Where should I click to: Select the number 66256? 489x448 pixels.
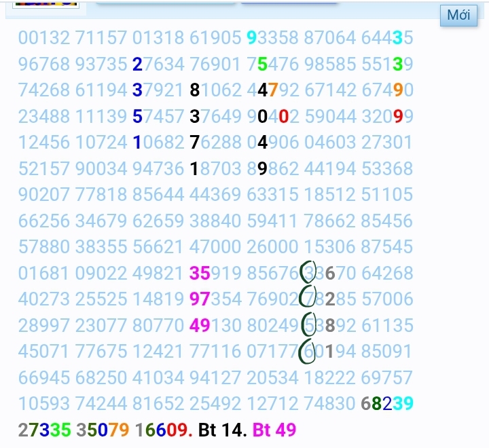click(x=44, y=221)
